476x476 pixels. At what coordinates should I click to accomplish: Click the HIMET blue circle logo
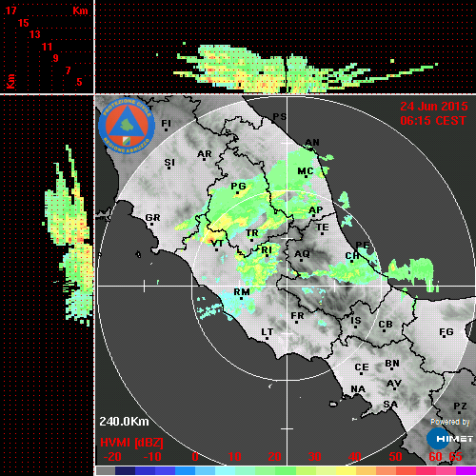point(438,439)
